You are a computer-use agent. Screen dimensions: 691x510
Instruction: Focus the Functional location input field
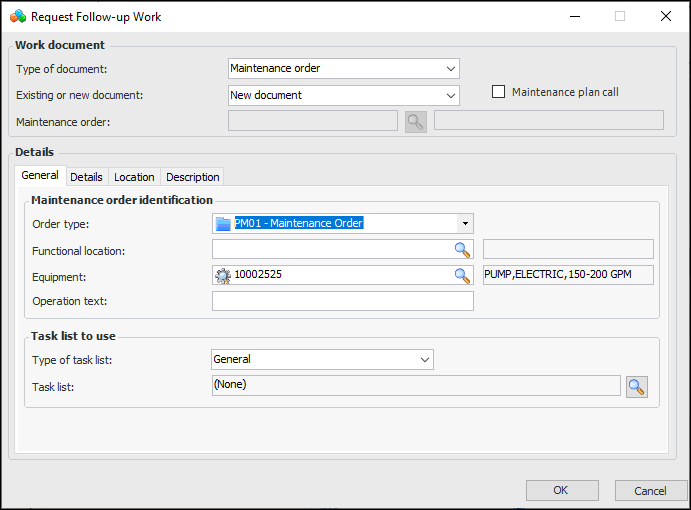coord(330,249)
